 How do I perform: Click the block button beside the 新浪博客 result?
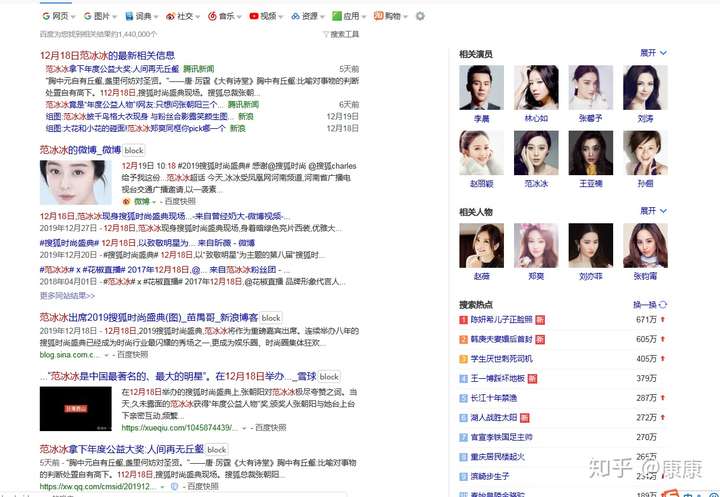pos(271,318)
